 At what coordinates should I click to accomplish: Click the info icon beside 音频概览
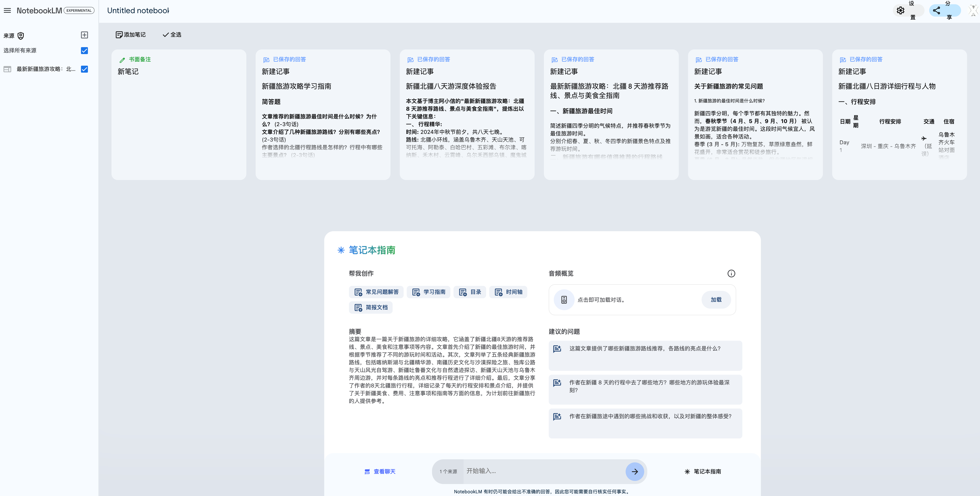click(731, 273)
